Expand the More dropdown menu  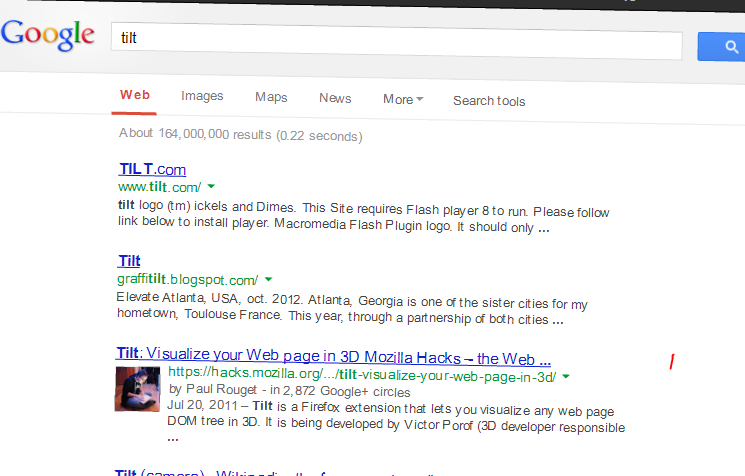403,99
